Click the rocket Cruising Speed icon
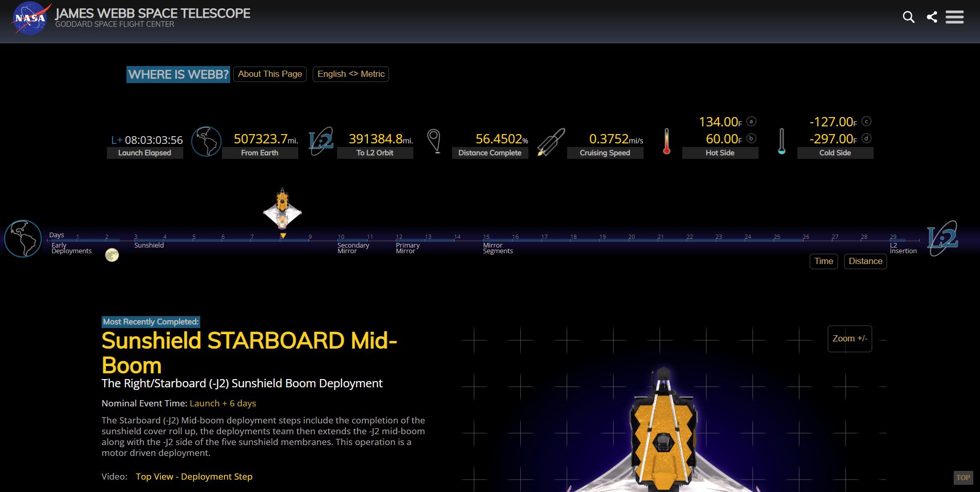980x492 pixels. [551, 142]
